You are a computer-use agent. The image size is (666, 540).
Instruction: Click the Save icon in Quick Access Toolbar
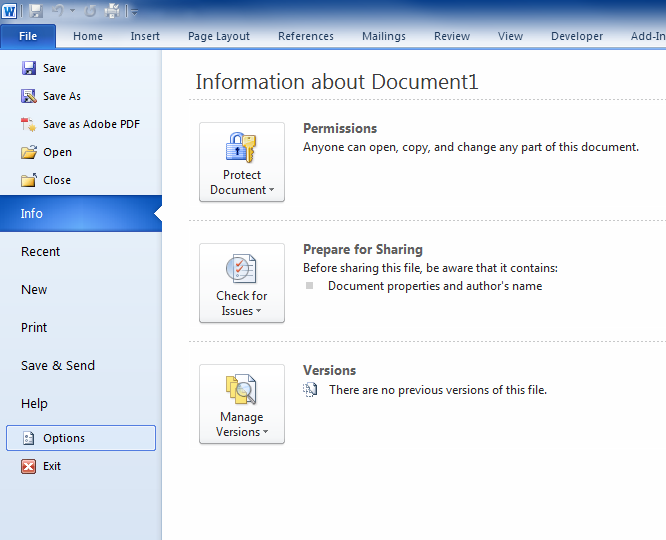pos(36,11)
